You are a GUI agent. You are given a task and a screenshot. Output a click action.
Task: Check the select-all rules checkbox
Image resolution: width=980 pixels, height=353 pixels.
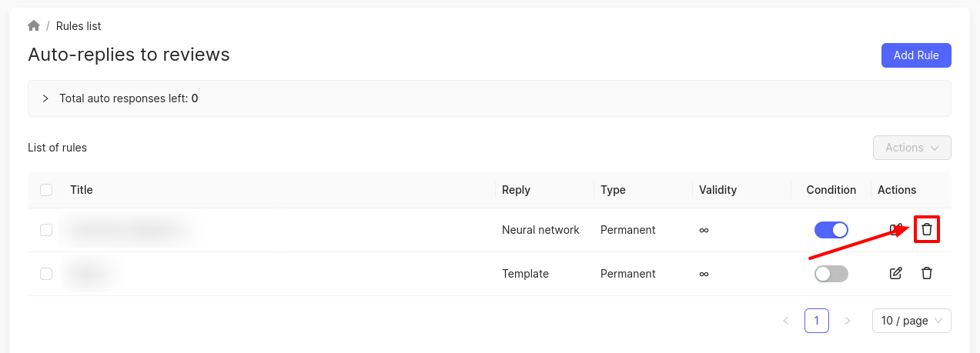point(46,190)
